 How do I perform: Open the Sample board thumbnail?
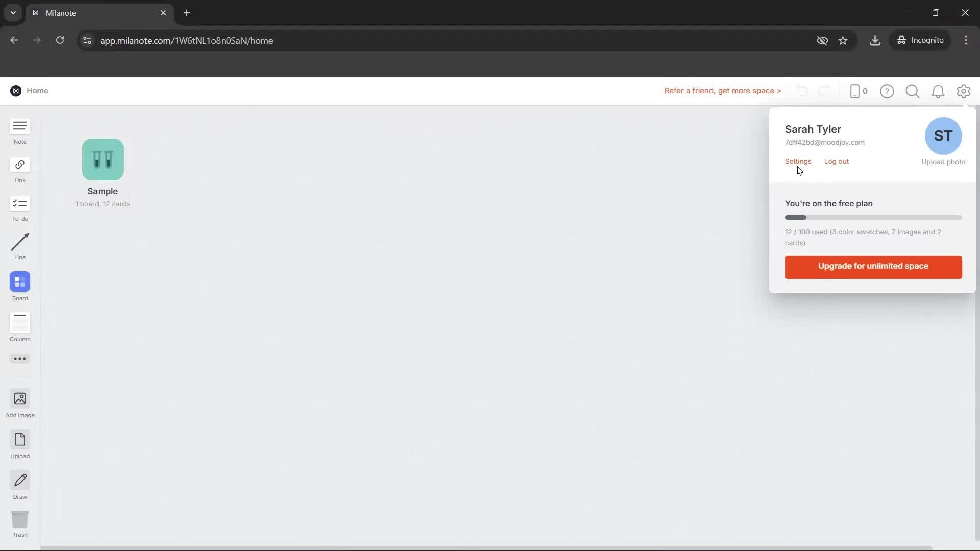(103, 160)
